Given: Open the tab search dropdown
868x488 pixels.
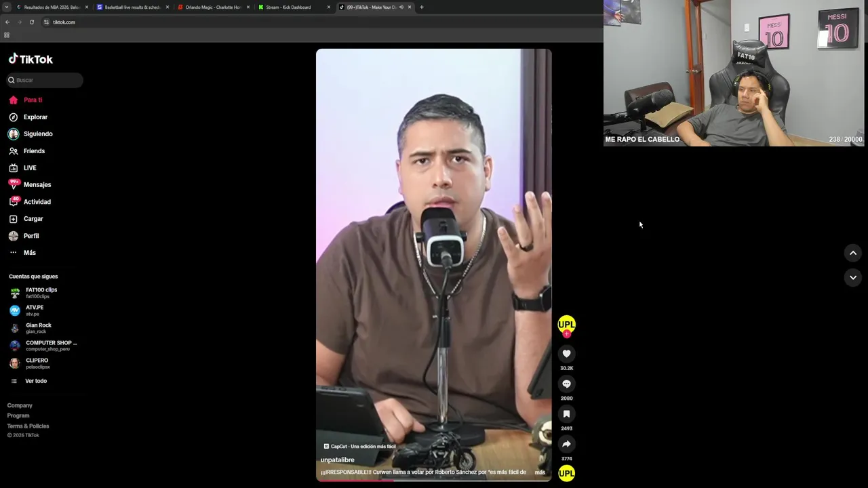Looking at the screenshot, I should [x=6, y=7].
